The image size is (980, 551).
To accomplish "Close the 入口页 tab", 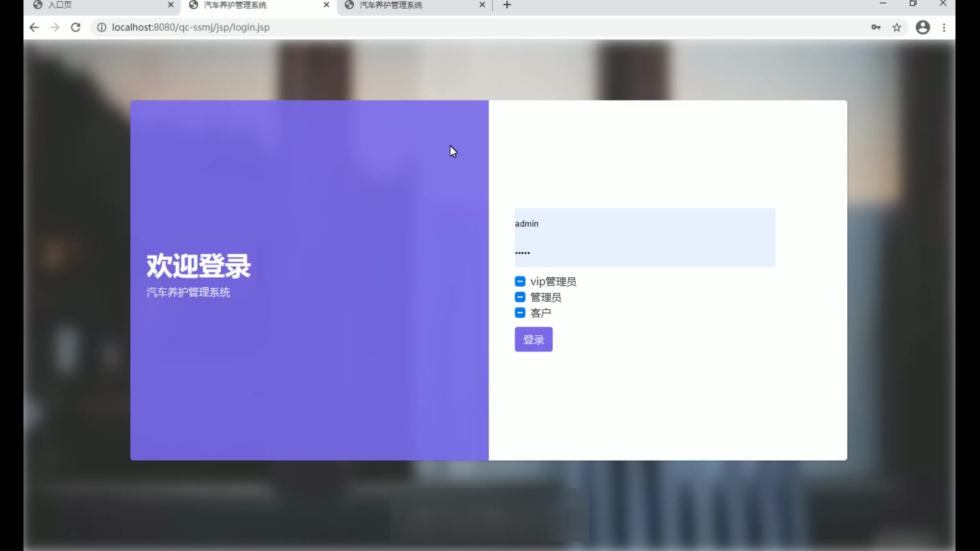I will [170, 5].
